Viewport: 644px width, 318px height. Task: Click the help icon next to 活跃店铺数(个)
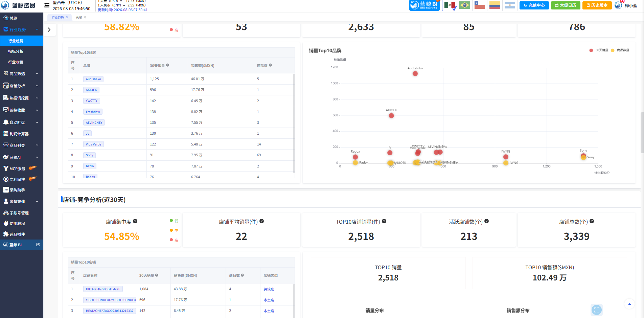click(x=486, y=221)
